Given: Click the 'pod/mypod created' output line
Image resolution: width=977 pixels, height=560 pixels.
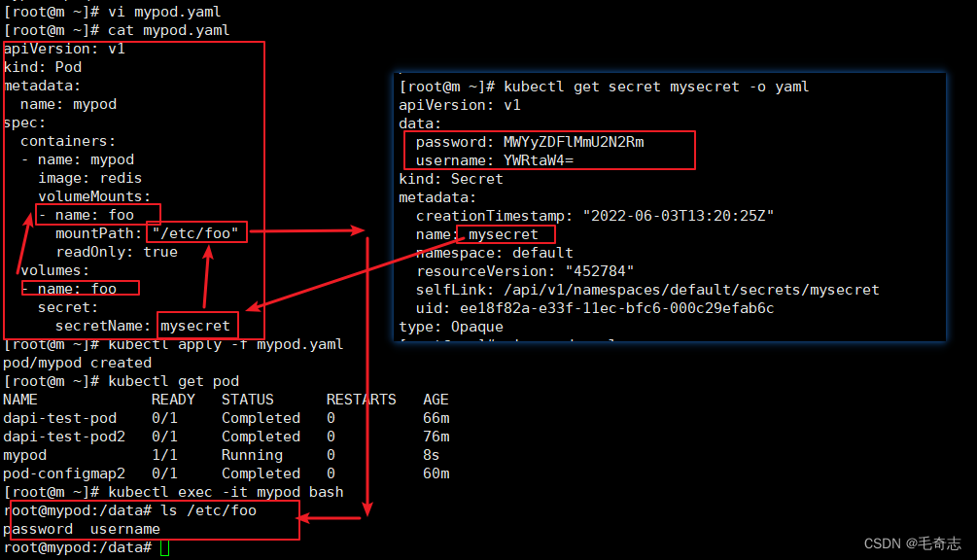Looking at the screenshot, I should [x=77, y=364].
